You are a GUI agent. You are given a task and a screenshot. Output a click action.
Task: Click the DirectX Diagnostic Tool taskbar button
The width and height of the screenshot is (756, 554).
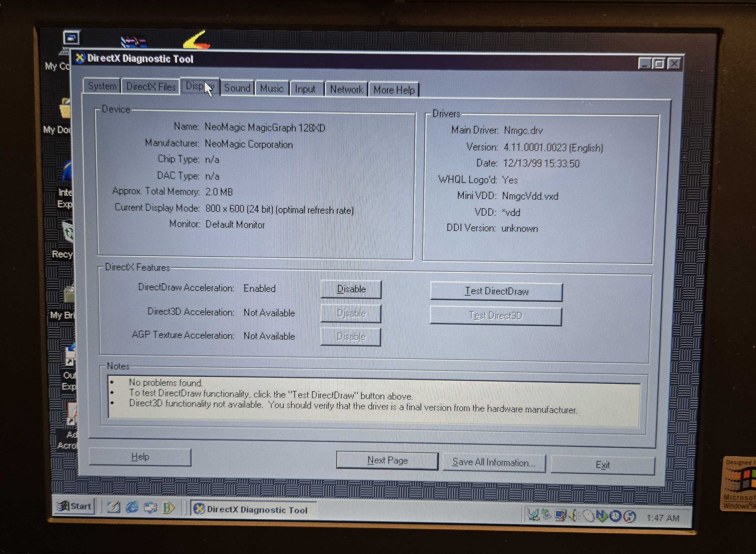253,509
